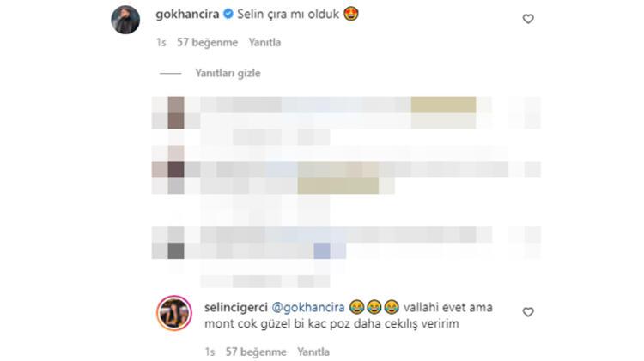The image size is (644, 361).
Task: View 57 beğenme likes on gokhancira's comment
Action: [208, 43]
